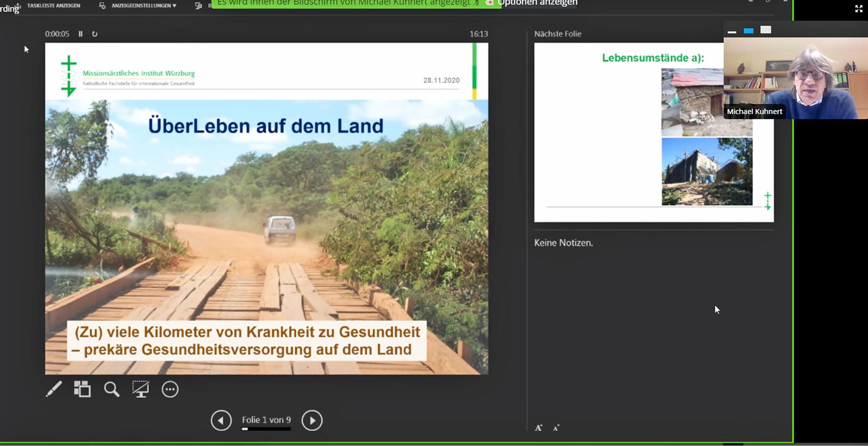Click the magnifier zoom into slide icon
The image size is (868, 446).
(112, 389)
